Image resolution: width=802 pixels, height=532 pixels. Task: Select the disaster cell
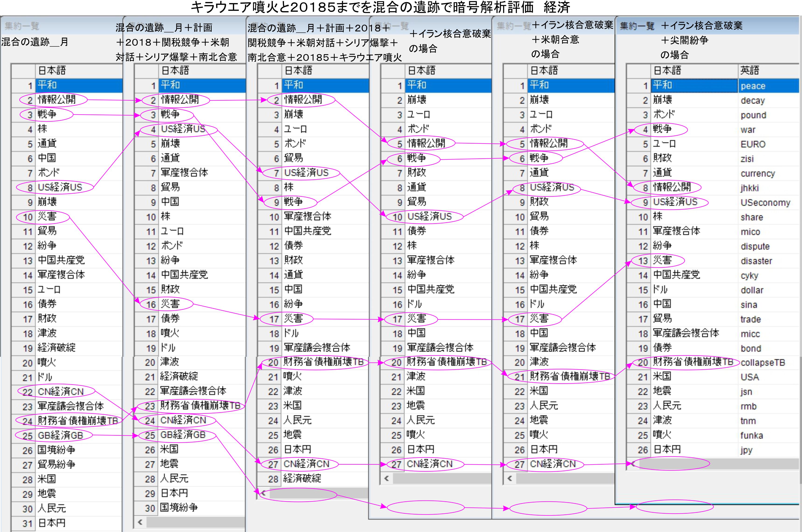(x=756, y=261)
